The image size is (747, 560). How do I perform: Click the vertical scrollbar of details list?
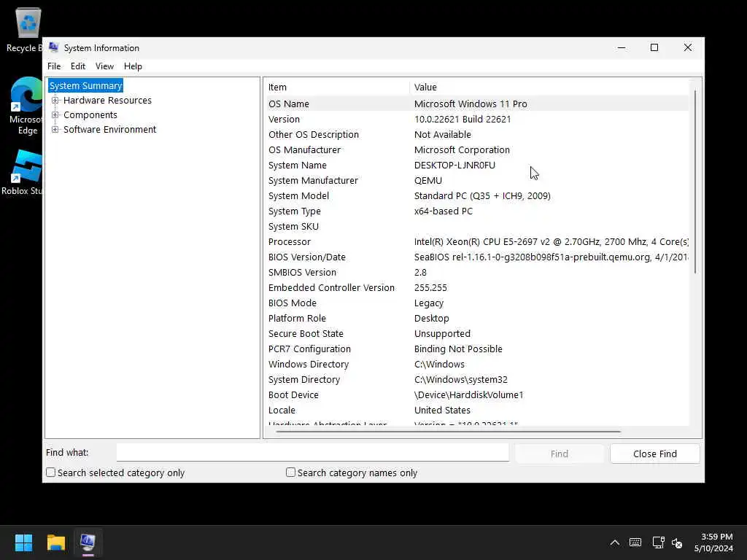[x=695, y=181]
